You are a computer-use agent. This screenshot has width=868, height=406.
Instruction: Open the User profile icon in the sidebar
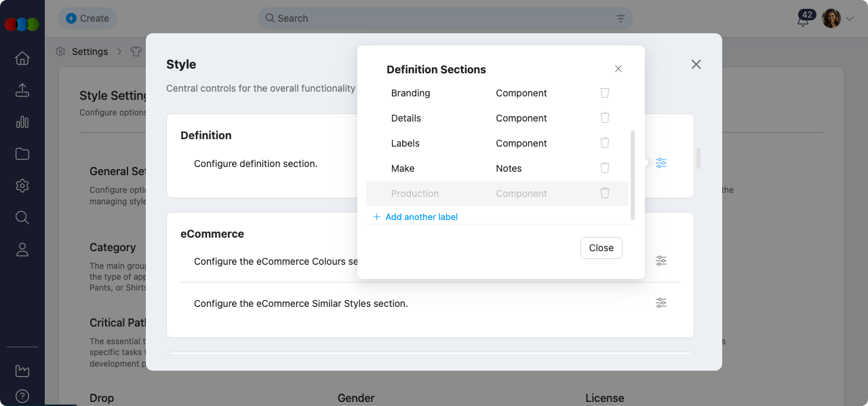pos(22,249)
